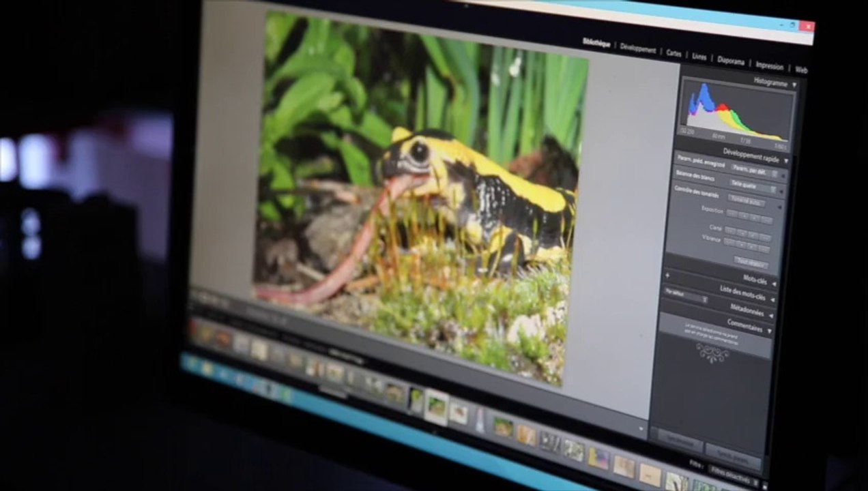Close the Lightroom window
The width and height of the screenshot is (868, 491).
[x=807, y=26]
